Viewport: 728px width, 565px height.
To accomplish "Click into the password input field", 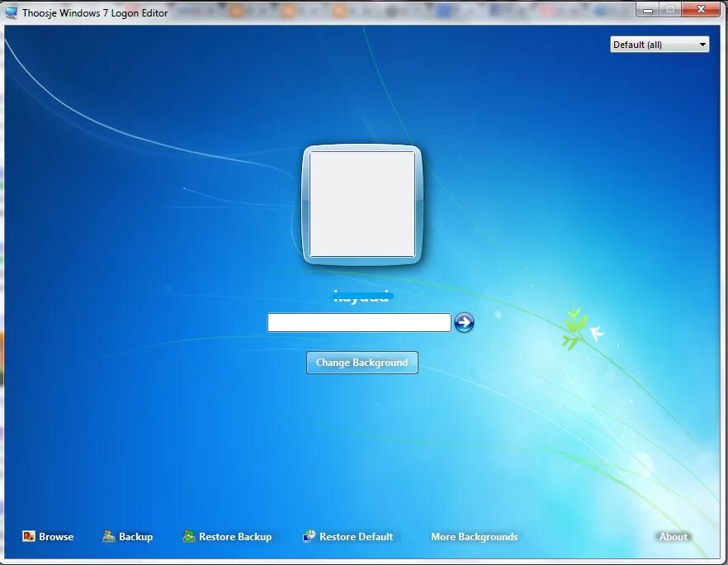I will pos(359,322).
